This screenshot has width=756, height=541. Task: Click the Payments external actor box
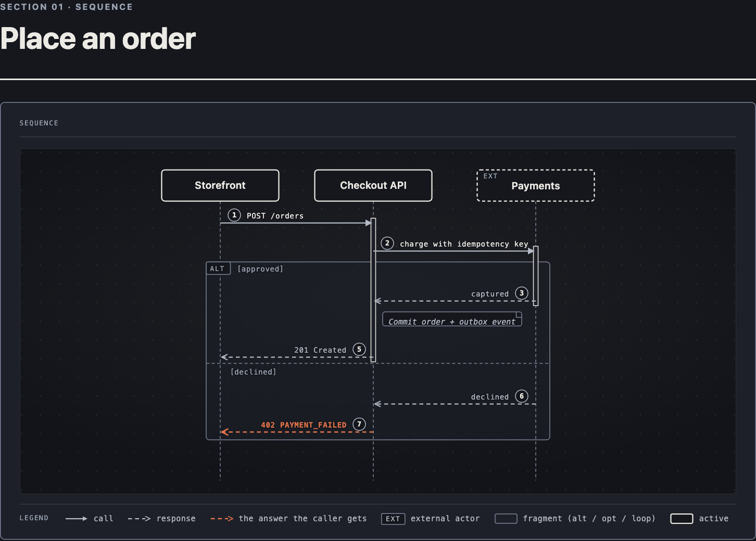536,185
